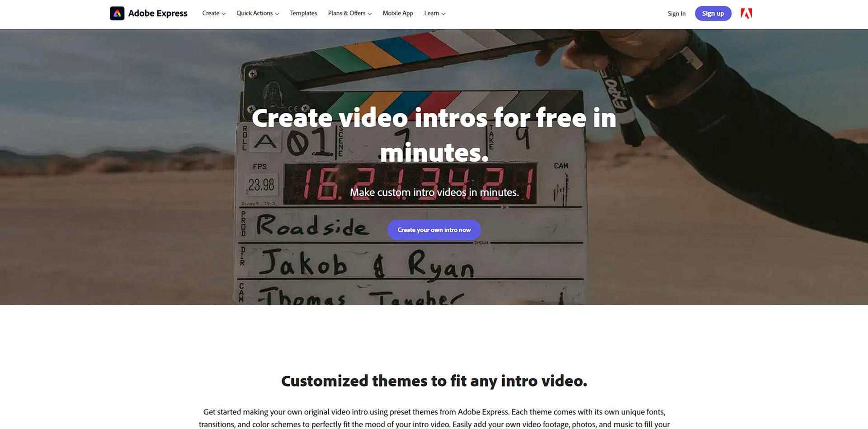Viewport: 868px width, 429px height.
Task: Click the Sign In link
Action: [676, 14]
